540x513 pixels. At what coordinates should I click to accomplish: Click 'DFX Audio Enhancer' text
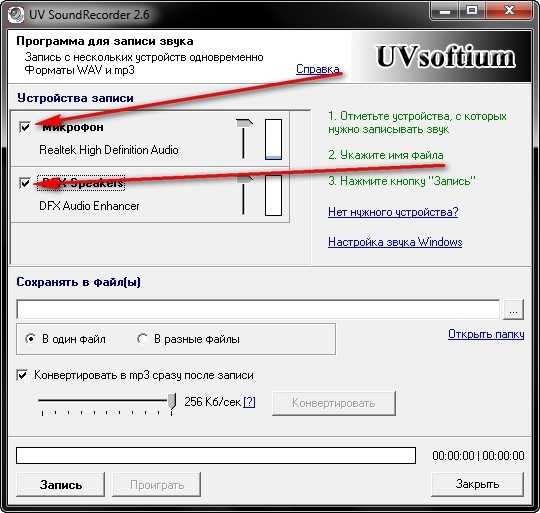tap(89, 206)
